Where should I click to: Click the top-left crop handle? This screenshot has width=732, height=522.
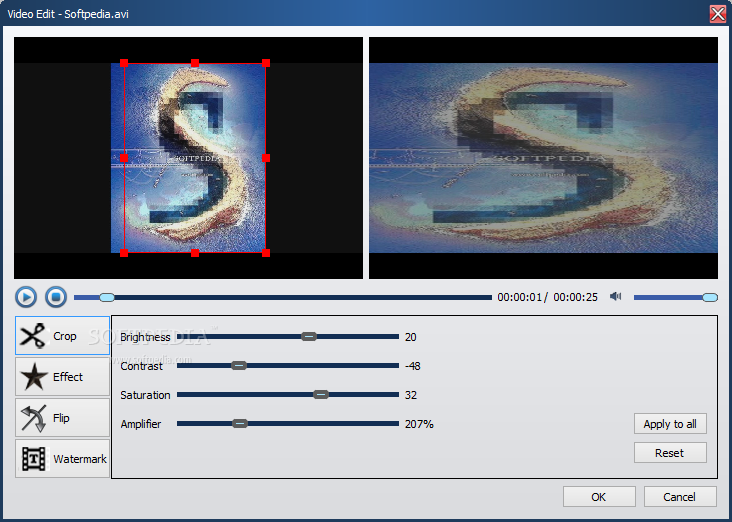pos(124,63)
